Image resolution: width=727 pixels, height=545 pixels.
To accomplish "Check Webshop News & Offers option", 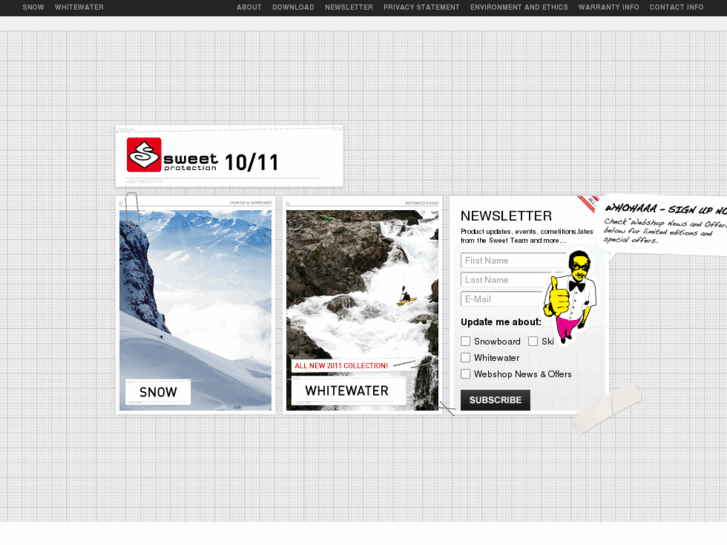I will 466,374.
